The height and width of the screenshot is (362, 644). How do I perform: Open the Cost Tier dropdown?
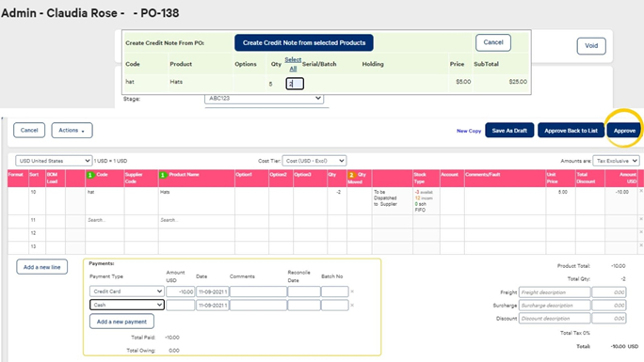(314, 161)
